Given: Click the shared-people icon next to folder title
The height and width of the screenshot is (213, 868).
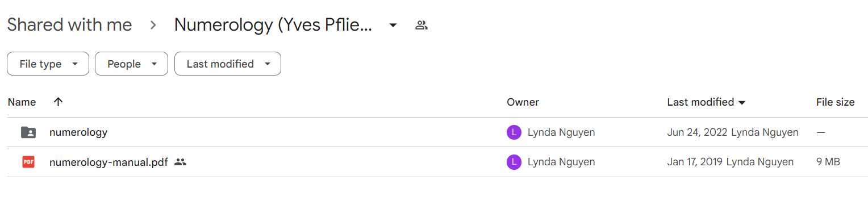Looking at the screenshot, I should pos(421,25).
